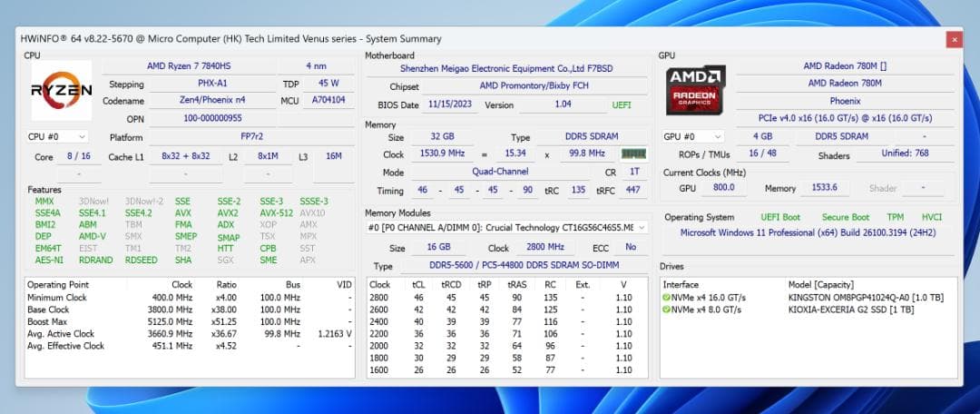The image size is (980, 414).
Task: Open the GPU #0 selector dropdown
Action: click(x=693, y=136)
